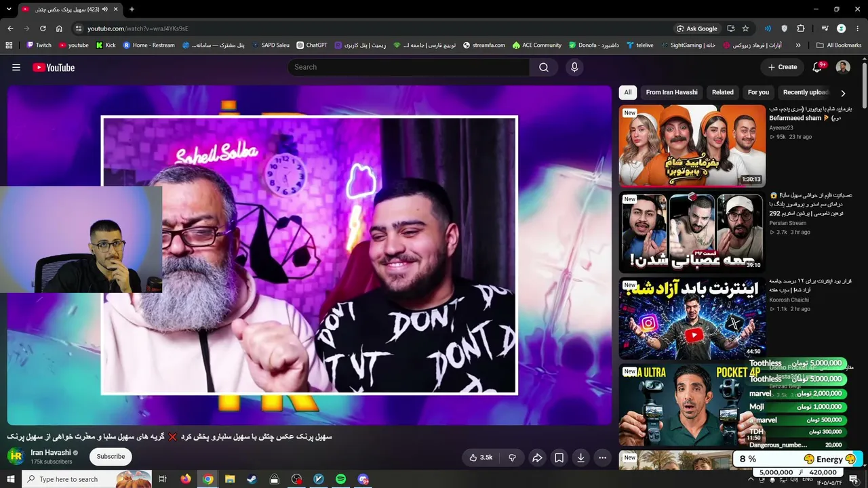Viewport: 868px width, 488px height.
Task: Dislike the current video
Action: 512,457
